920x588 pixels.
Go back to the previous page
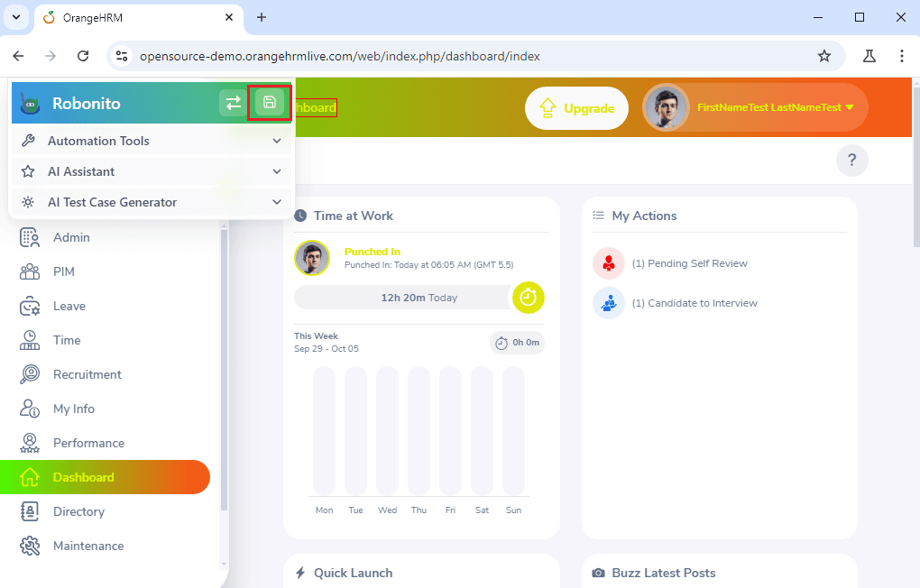[x=19, y=56]
